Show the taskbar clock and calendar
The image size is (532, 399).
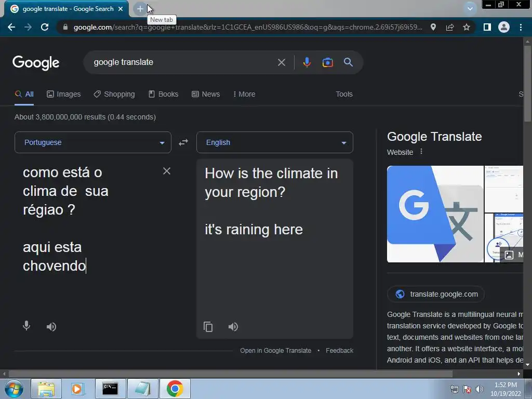(x=506, y=389)
